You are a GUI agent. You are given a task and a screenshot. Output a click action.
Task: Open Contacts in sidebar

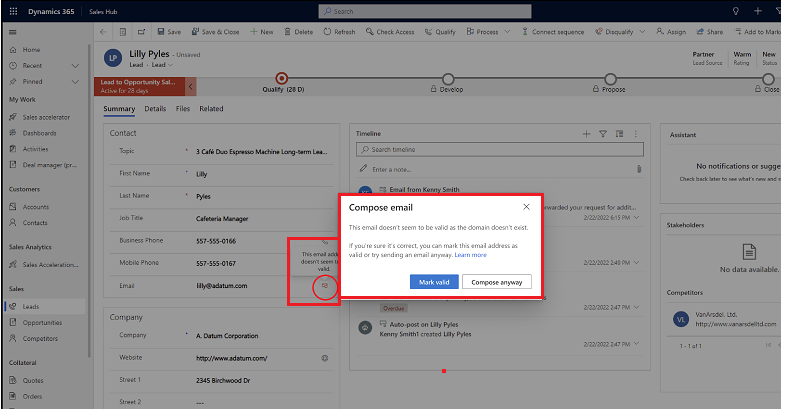point(35,223)
